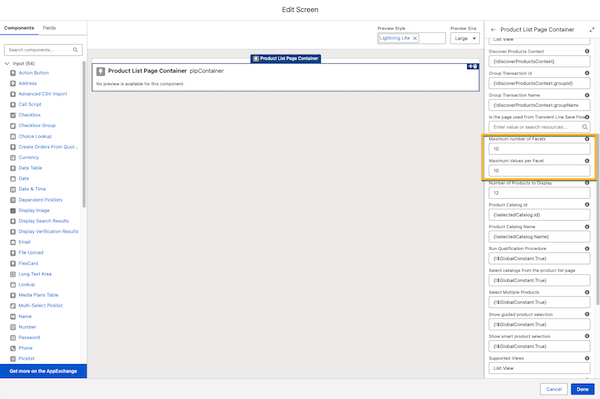Screen dimensions: 600x399
Task: Click the Date & Time component icon
Action: click(x=13, y=189)
